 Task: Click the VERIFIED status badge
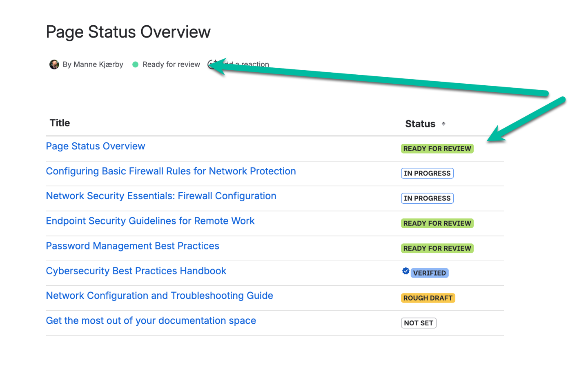point(429,273)
